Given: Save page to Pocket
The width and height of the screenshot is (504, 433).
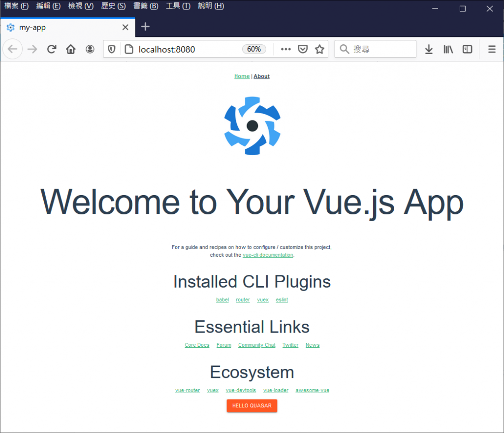Looking at the screenshot, I should tap(303, 49).
